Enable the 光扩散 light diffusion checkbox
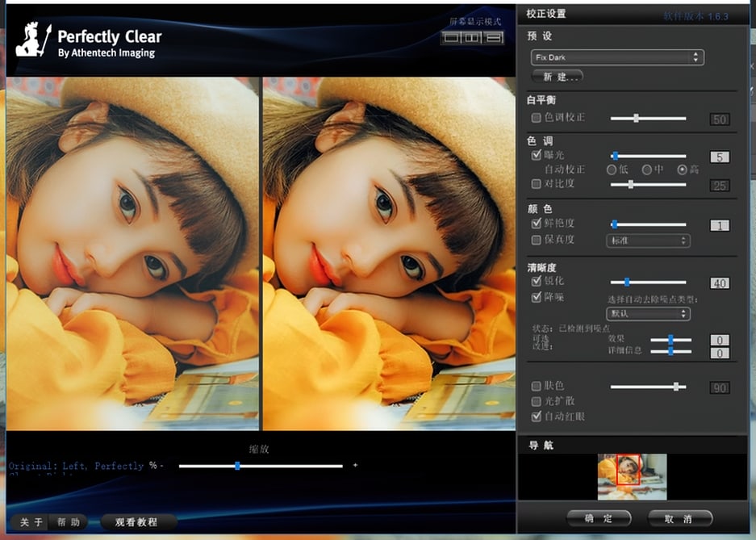Screen dimensions: 756x540 pos(536,401)
